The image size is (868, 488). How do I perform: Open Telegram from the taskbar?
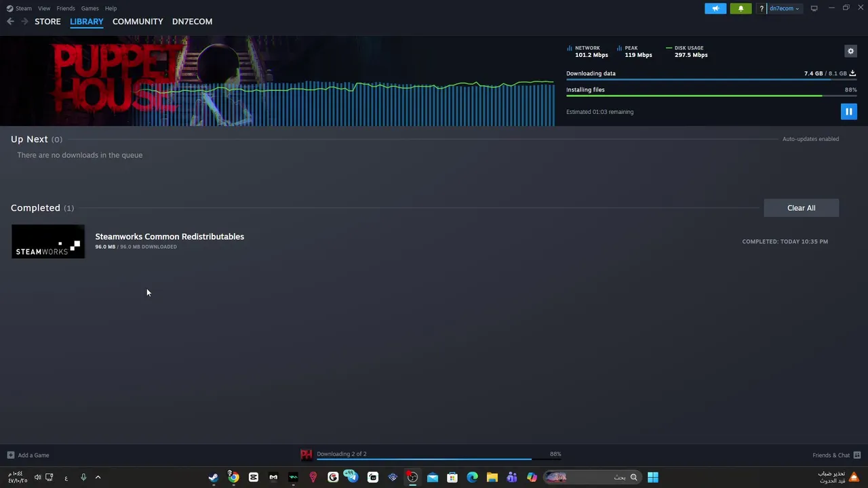[x=352, y=477]
